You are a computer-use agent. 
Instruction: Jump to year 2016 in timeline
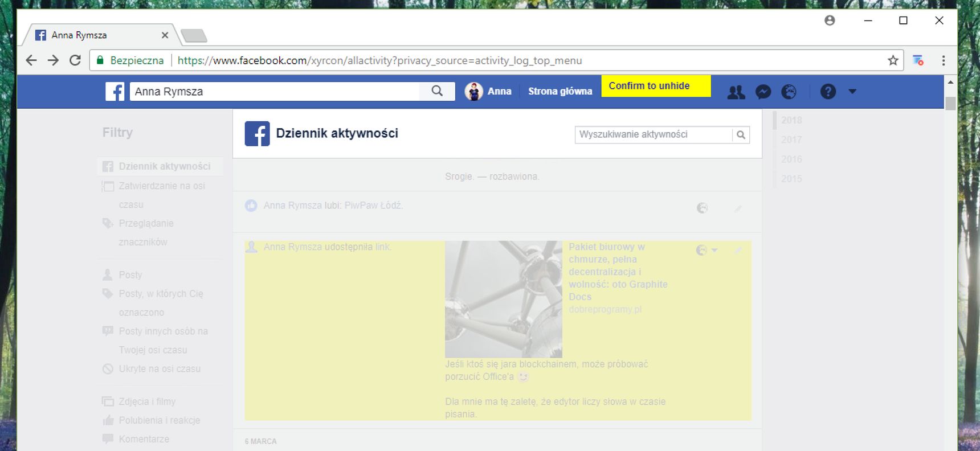click(791, 159)
